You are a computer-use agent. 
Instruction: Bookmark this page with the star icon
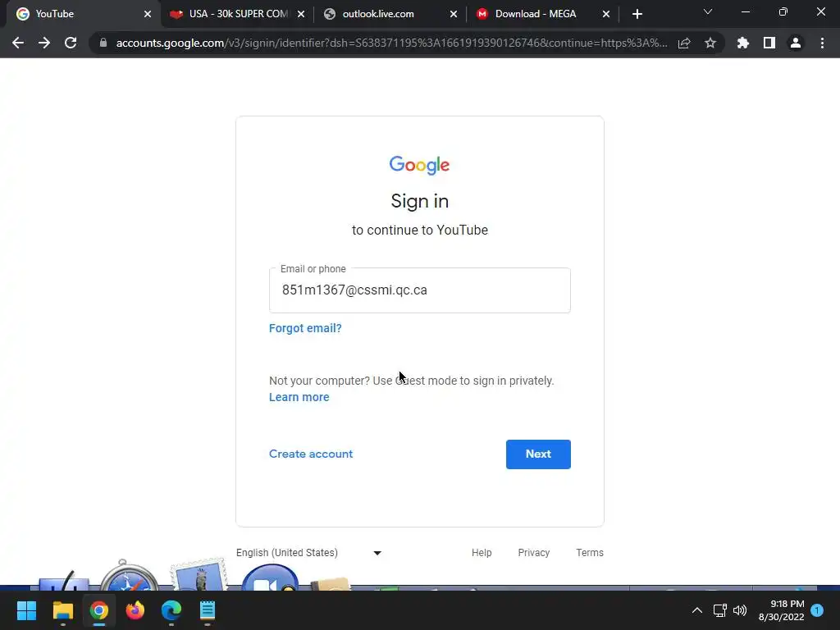[x=710, y=43]
